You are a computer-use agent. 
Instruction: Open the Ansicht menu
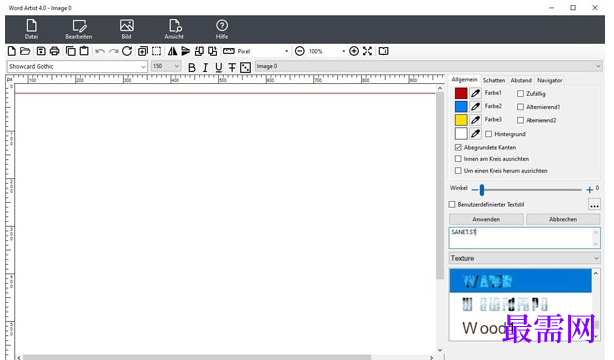[x=174, y=29]
